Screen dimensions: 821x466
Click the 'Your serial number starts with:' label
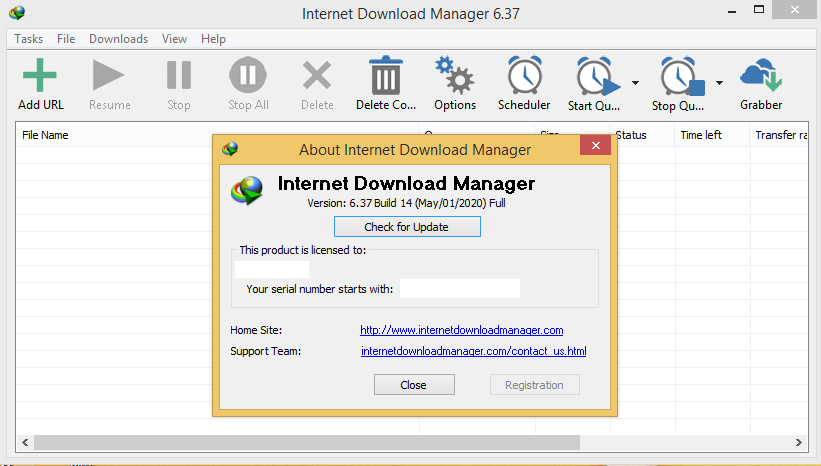(319, 289)
